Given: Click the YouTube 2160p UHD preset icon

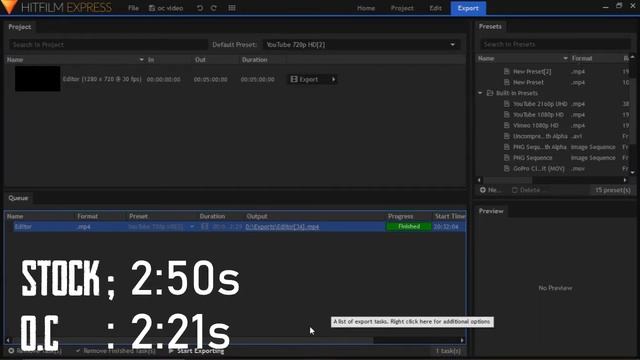Looking at the screenshot, I should coord(507,104).
